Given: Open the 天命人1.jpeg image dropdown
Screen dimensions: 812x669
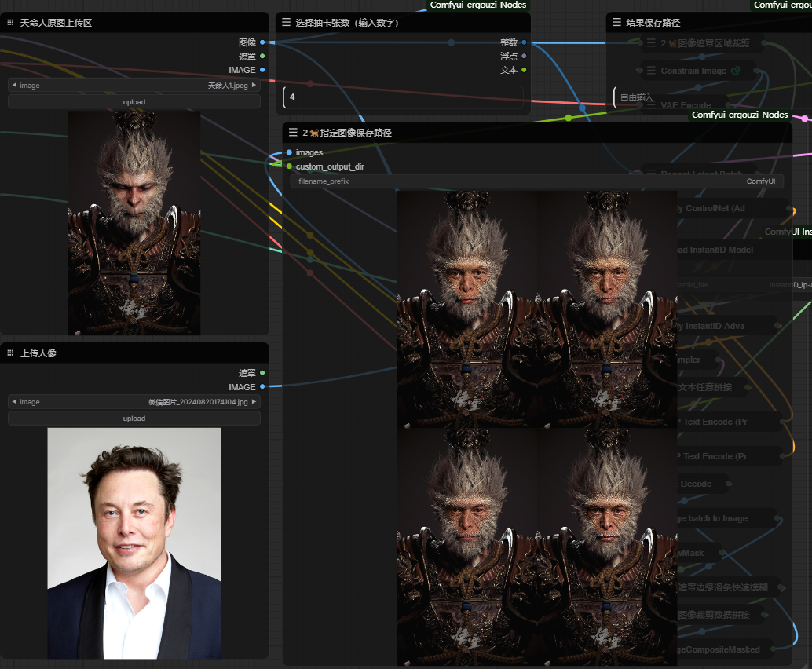Looking at the screenshot, I should [x=134, y=85].
